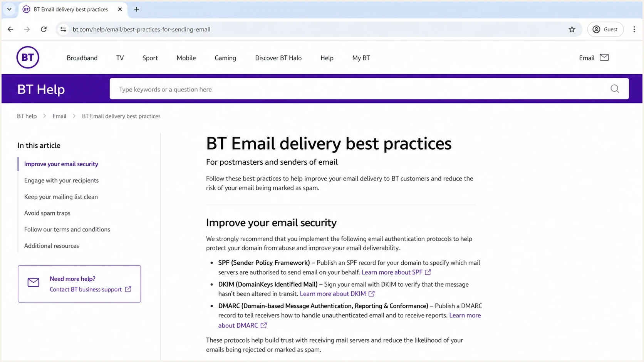Click Contact BT business support link
The height and width of the screenshot is (362, 644).
click(86, 289)
